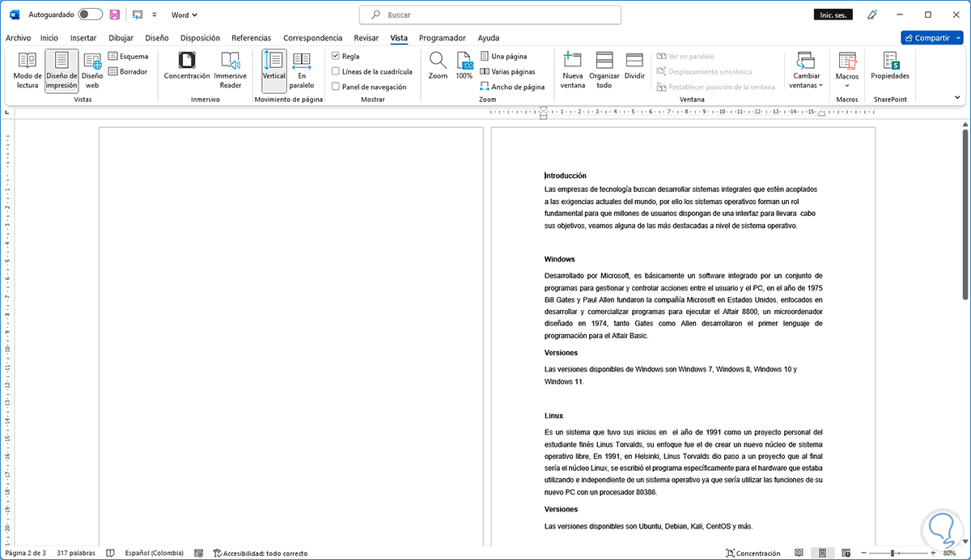Switch to Borrador draft view

pyautogui.click(x=129, y=71)
